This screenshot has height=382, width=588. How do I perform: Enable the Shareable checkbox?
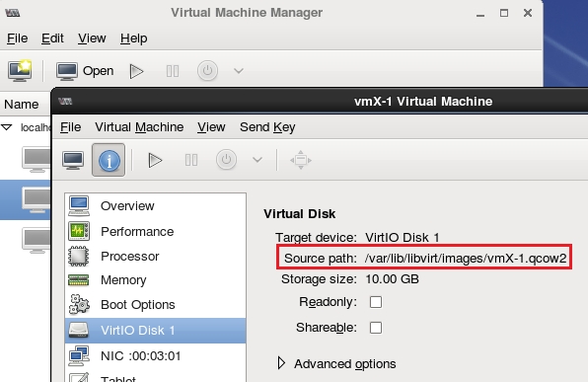(376, 328)
